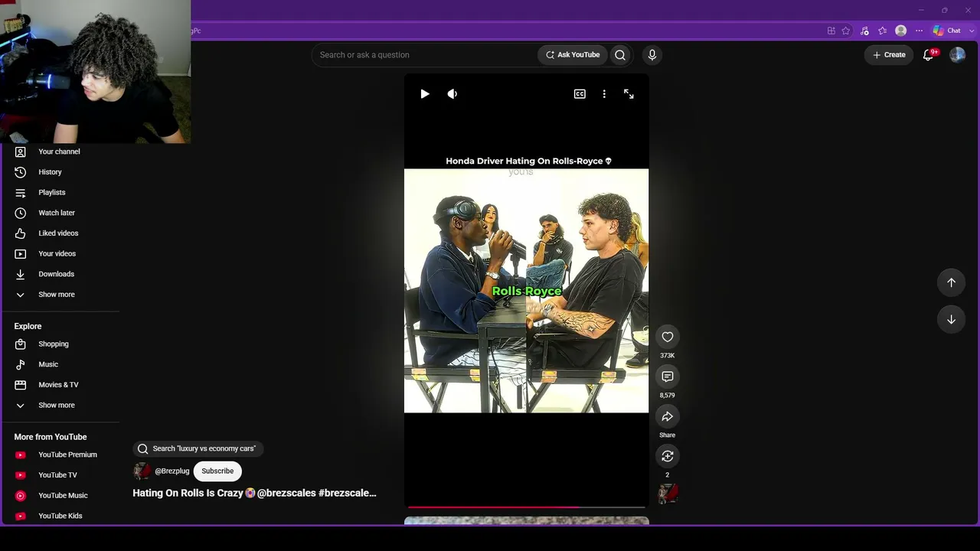Open the Remix icon button
This screenshot has width=980, height=551.
tap(668, 456)
